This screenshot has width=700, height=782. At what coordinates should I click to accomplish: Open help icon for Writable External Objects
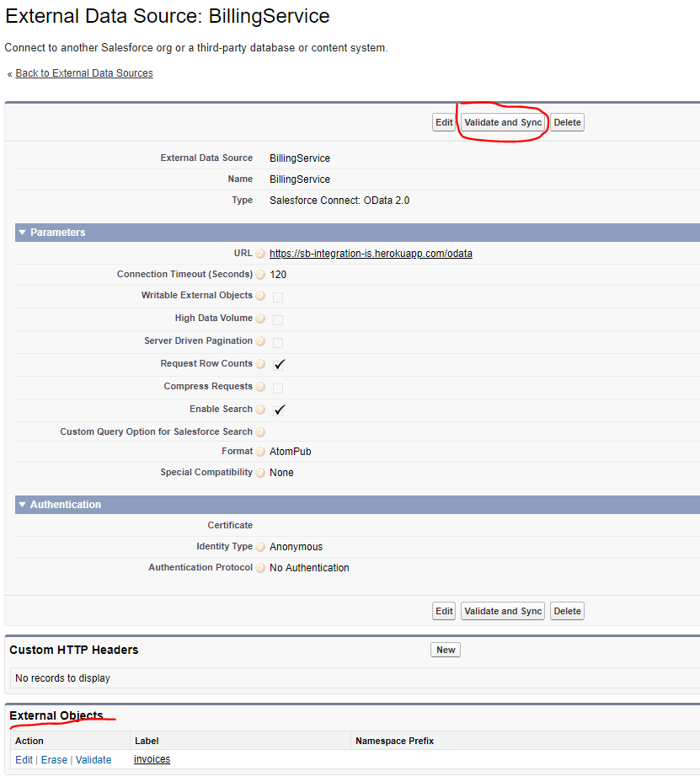click(260, 296)
